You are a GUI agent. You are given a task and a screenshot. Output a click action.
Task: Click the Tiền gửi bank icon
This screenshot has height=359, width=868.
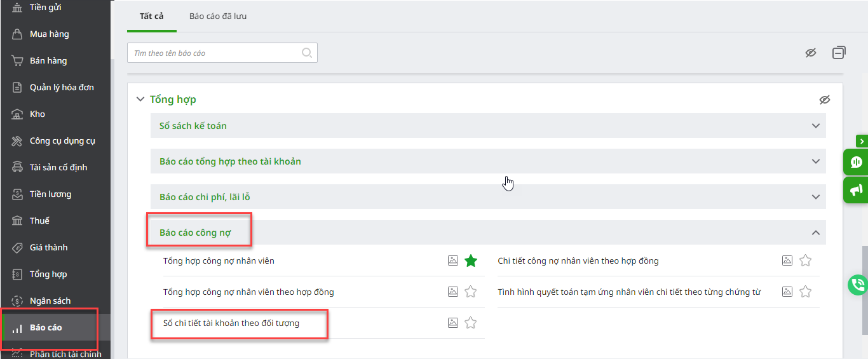[x=17, y=8]
